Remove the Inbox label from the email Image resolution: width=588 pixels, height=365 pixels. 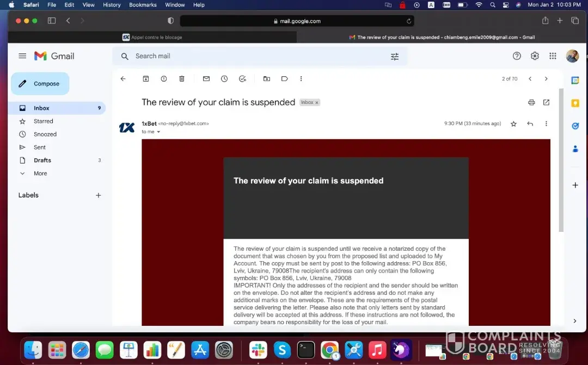coord(317,102)
